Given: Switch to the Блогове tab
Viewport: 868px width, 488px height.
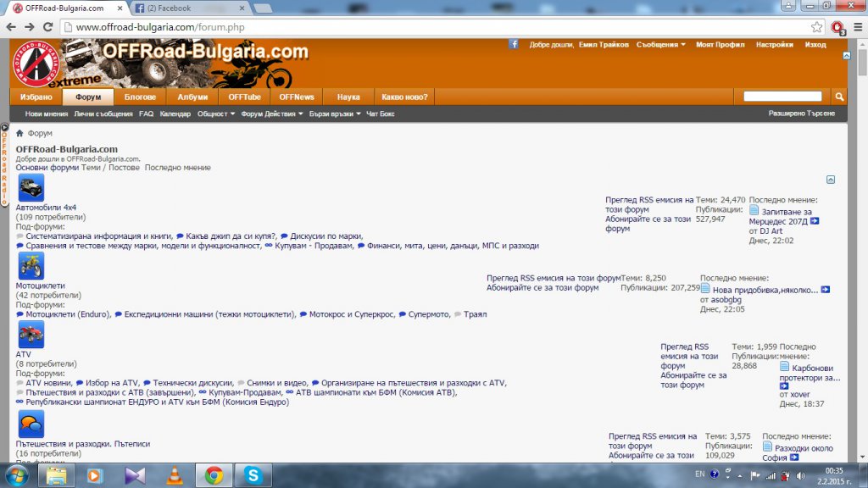Looking at the screenshot, I should [140, 97].
